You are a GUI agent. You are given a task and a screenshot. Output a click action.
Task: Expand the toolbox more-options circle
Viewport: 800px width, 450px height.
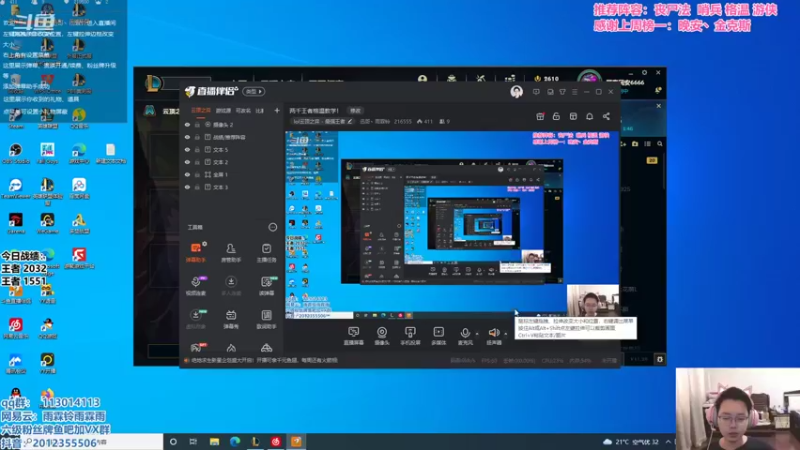click(272, 227)
